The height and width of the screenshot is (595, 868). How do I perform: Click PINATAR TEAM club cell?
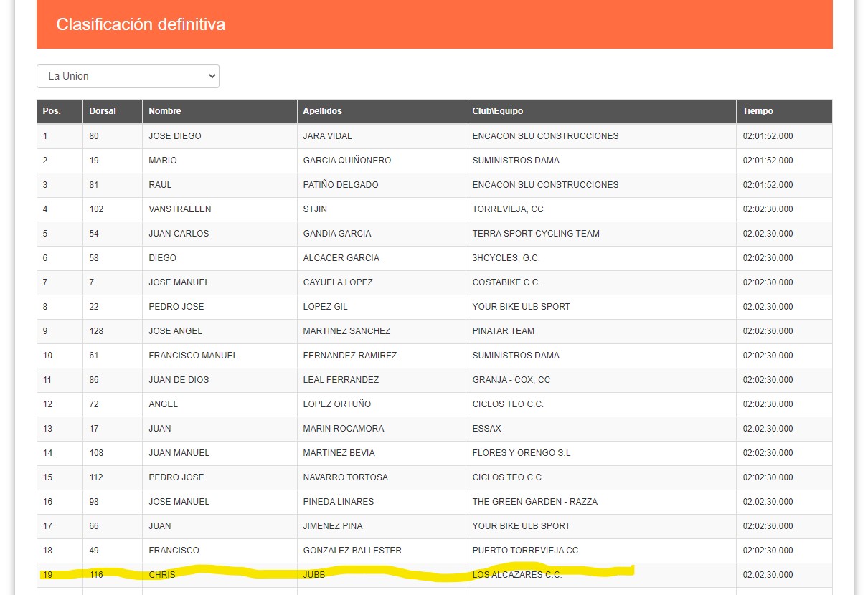[504, 331]
